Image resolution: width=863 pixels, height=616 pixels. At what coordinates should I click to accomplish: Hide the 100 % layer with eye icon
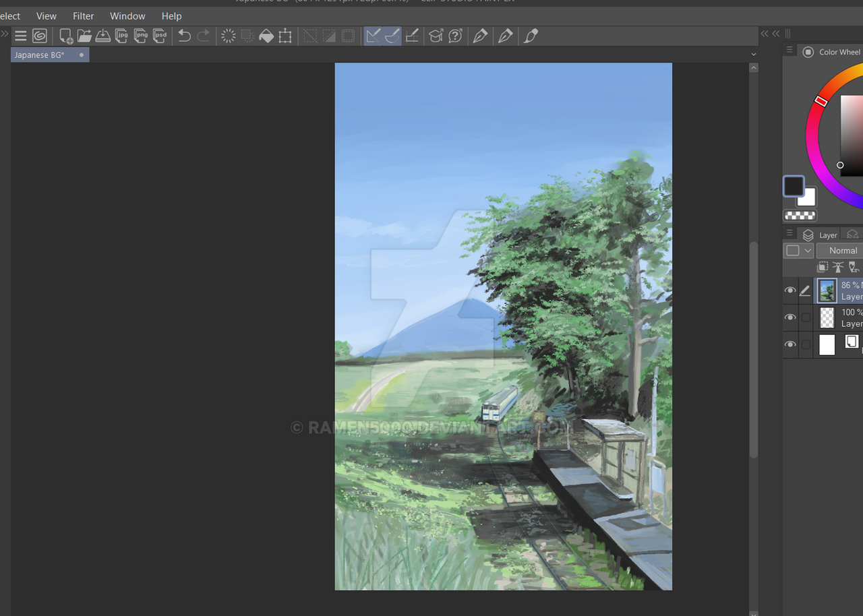pos(790,317)
